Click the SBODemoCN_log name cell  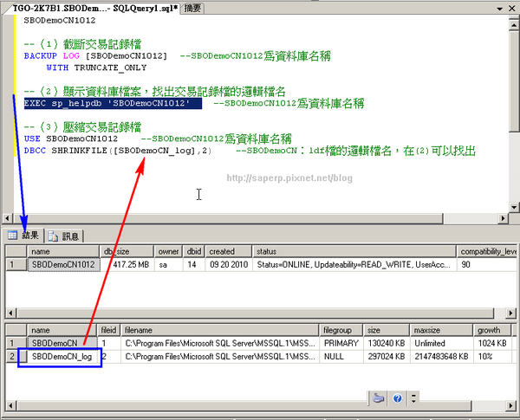(x=62, y=357)
